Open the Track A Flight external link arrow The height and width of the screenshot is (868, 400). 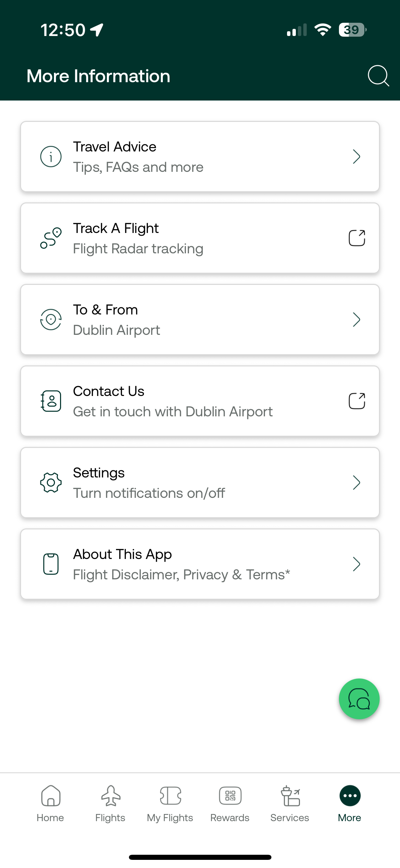coord(357,238)
